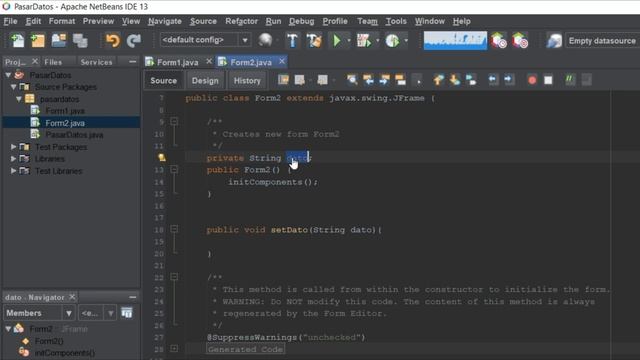Switch to the Services tab
The width and height of the screenshot is (640, 360).
(x=96, y=62)
